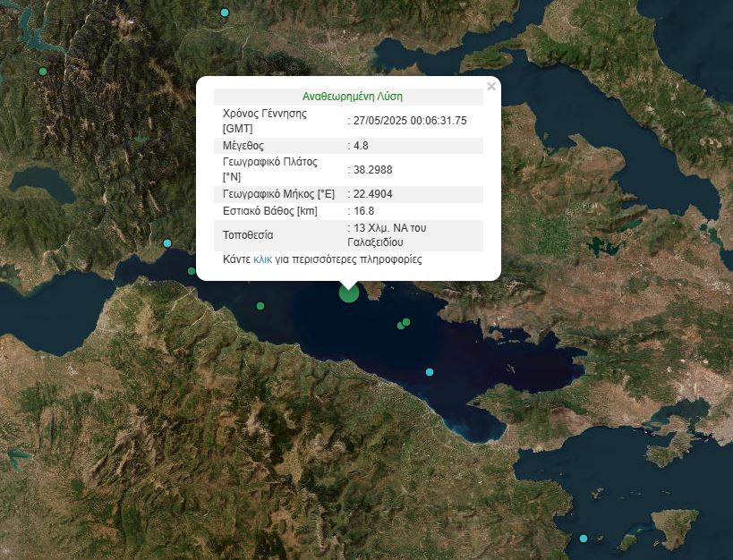This screenshot has width=733, height=560.
Task: Close the earthquake info popup
Action: (x=490, y=87)
